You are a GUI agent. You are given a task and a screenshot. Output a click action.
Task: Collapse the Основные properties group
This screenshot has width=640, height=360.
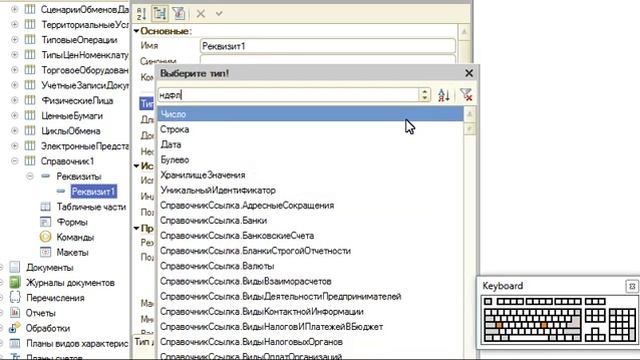pyautogui.click(x=136, y=31)
